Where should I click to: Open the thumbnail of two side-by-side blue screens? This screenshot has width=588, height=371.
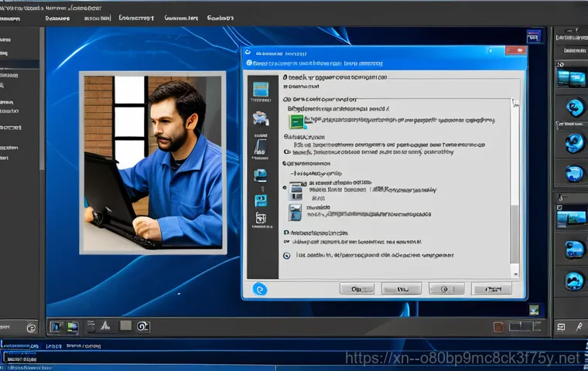571,79
